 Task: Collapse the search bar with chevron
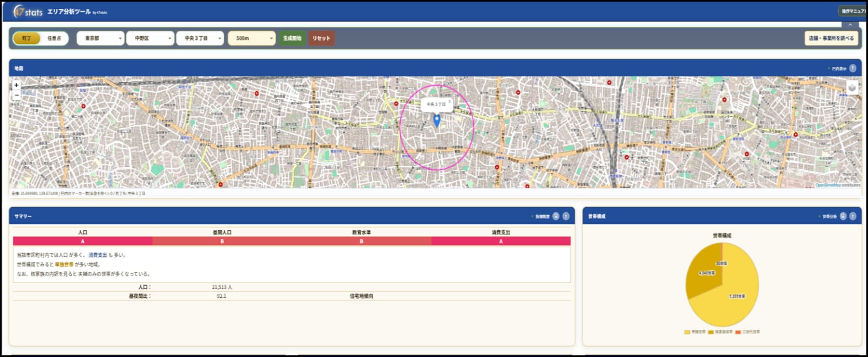pyautogui.click(x=850, y=25)
